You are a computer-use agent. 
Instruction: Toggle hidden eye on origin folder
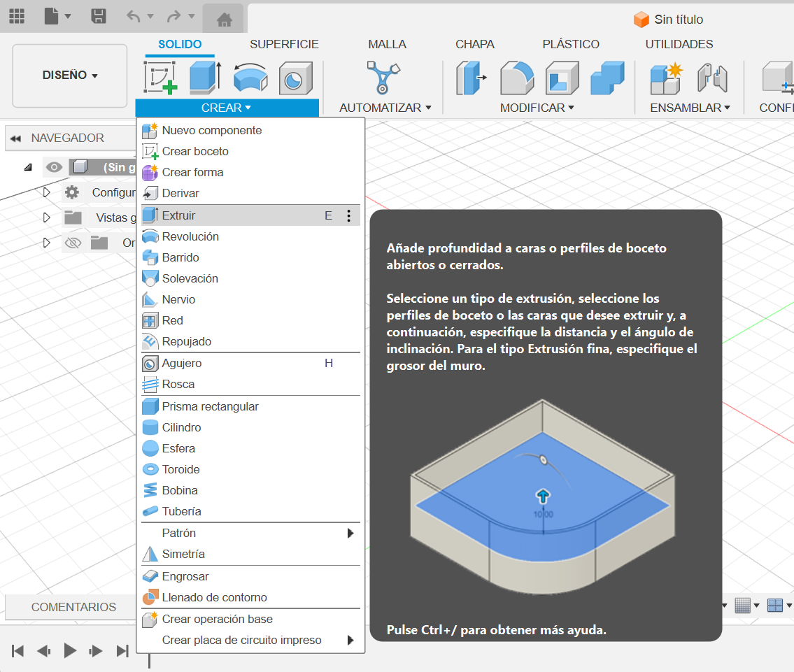(x=73, y=243)
